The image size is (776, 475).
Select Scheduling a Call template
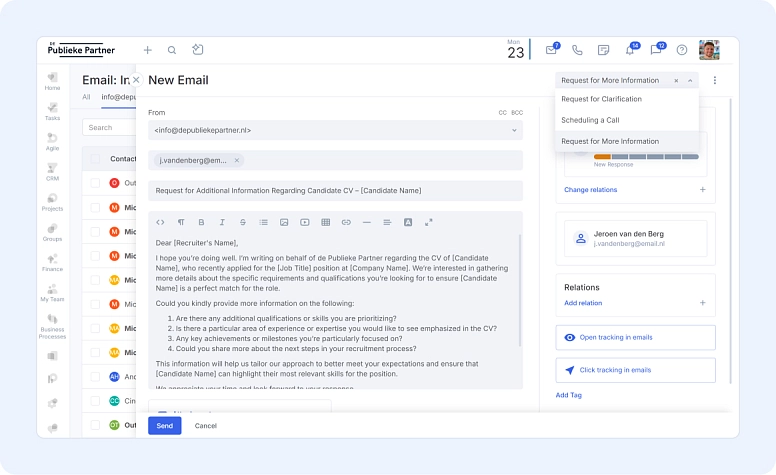[x=627, y=120]
